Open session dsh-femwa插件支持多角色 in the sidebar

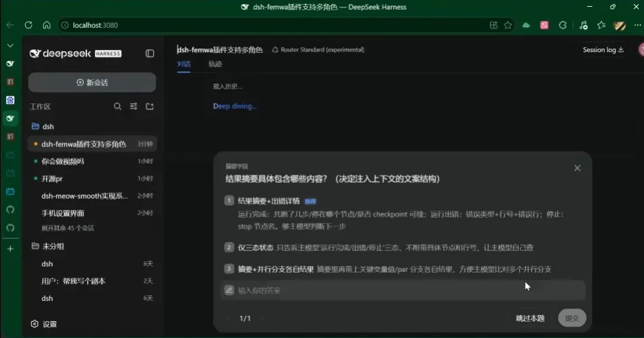(x=92, y=144)
